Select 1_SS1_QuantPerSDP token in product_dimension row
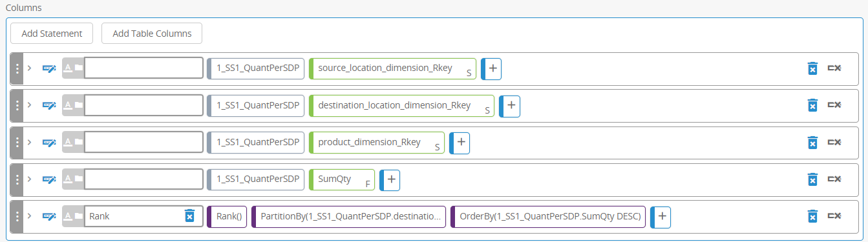This screenshot has width=868, height=242. (256, 142)
